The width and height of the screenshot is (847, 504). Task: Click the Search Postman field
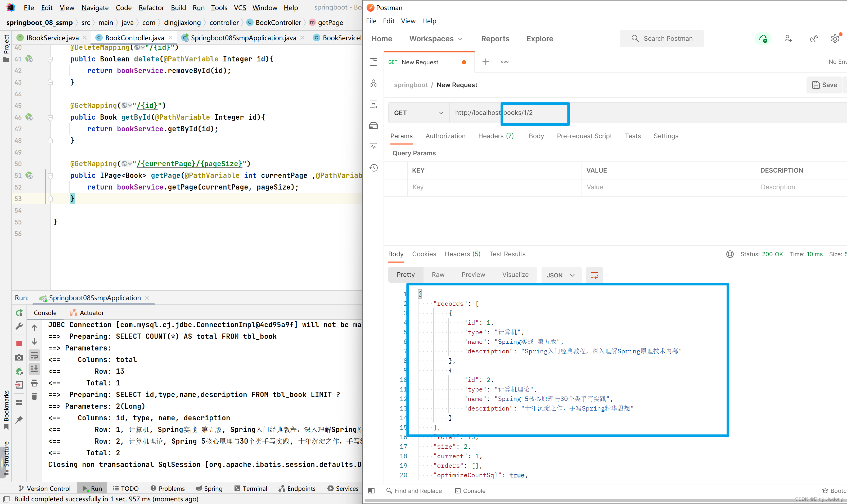coord(661,39)
